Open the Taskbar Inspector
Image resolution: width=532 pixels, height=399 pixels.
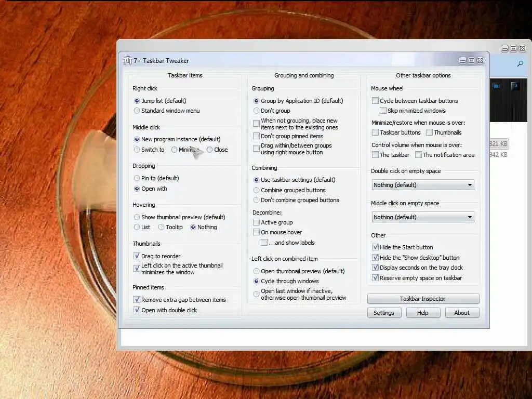(423, 299)
